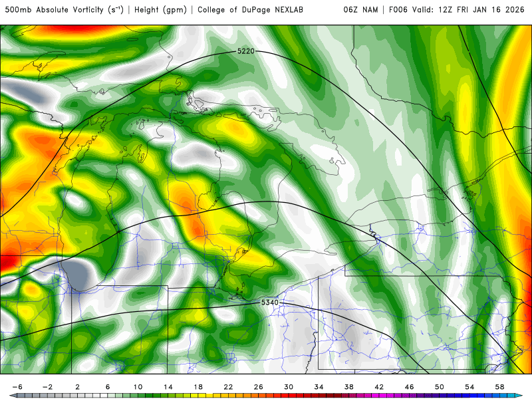Click the 2 value on the color scale
532x399 pixels.
78,387
